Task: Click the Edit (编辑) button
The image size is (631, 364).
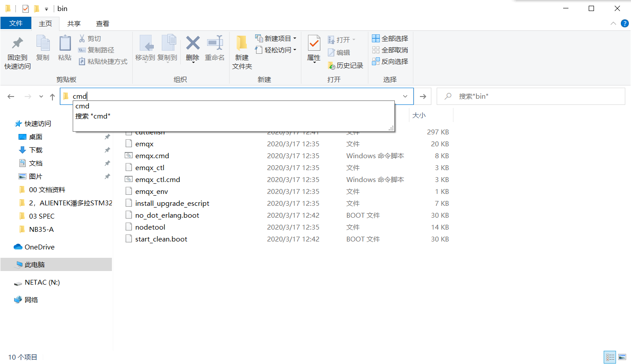Action: pos(339,52)
